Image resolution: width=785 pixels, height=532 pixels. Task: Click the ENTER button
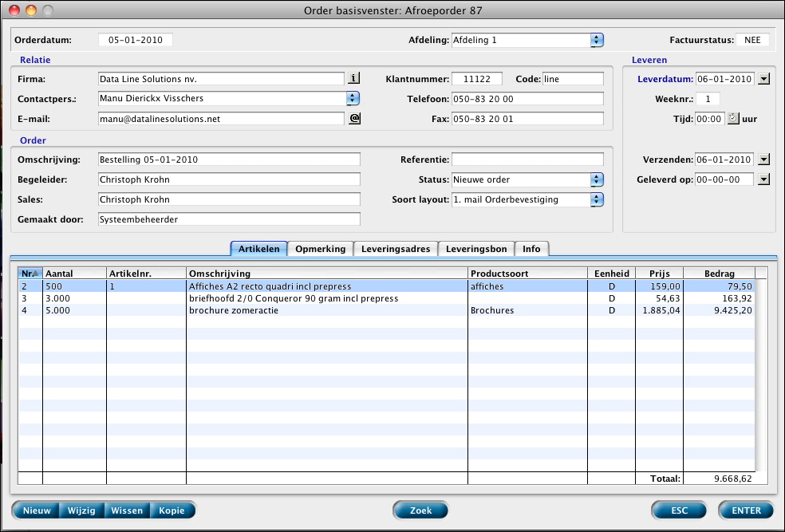(746, 510)
